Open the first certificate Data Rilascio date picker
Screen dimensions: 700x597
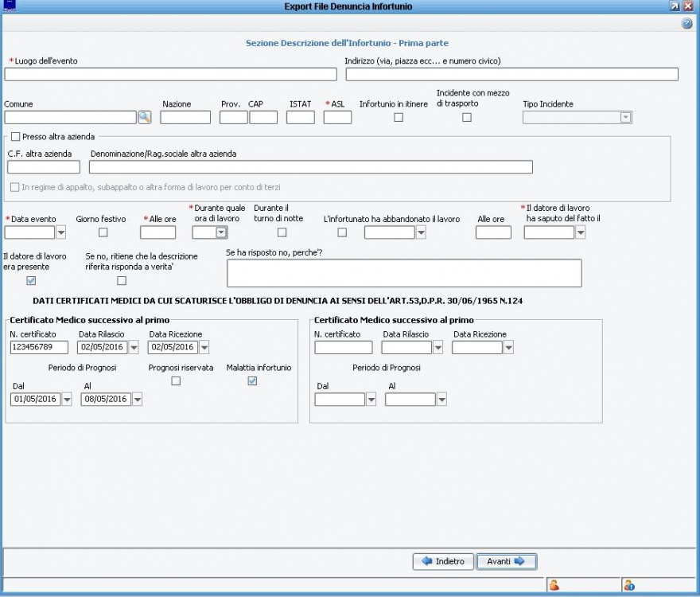click(x=134, y=347)
